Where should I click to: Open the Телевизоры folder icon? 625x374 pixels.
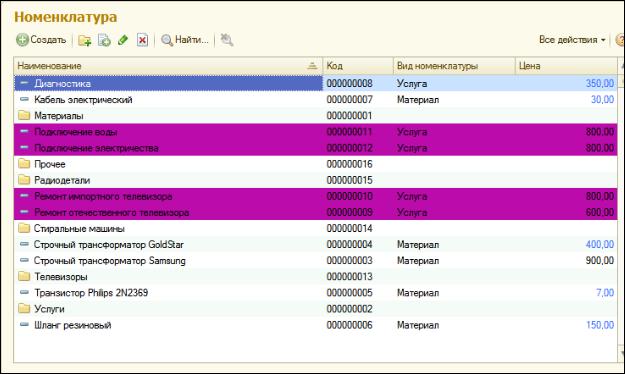click(x=24, y=276)
